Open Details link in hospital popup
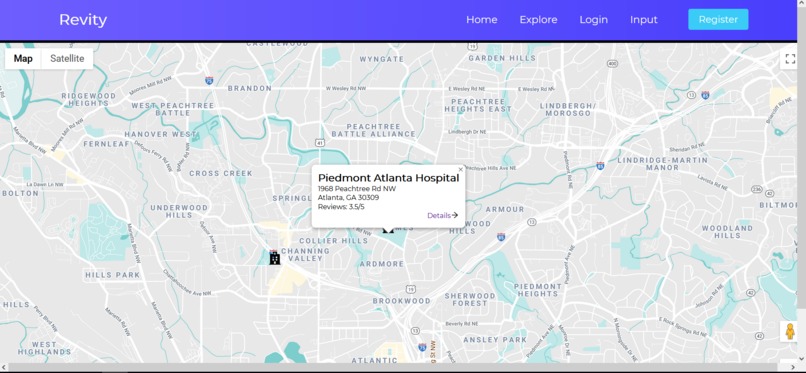 (x=443, y=215)
